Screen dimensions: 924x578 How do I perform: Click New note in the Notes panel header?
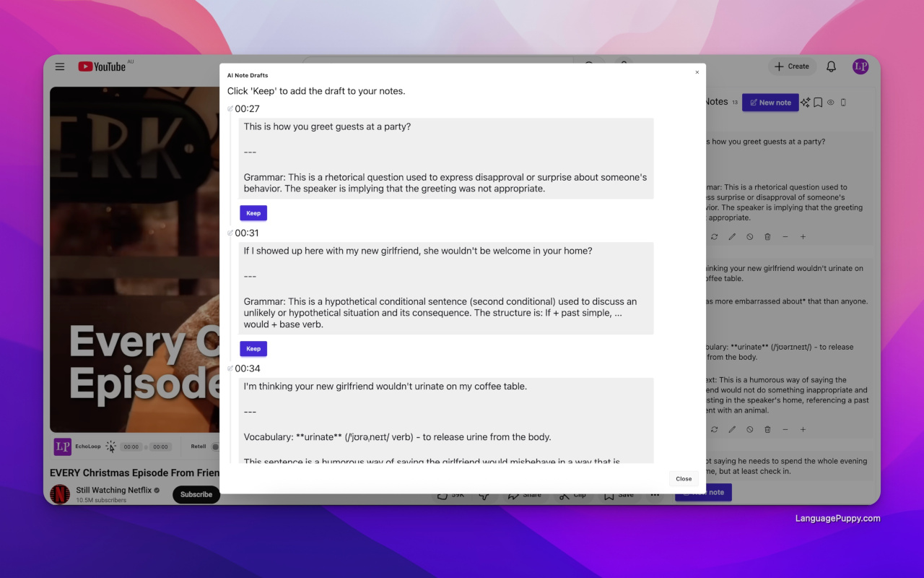[770, 103]
